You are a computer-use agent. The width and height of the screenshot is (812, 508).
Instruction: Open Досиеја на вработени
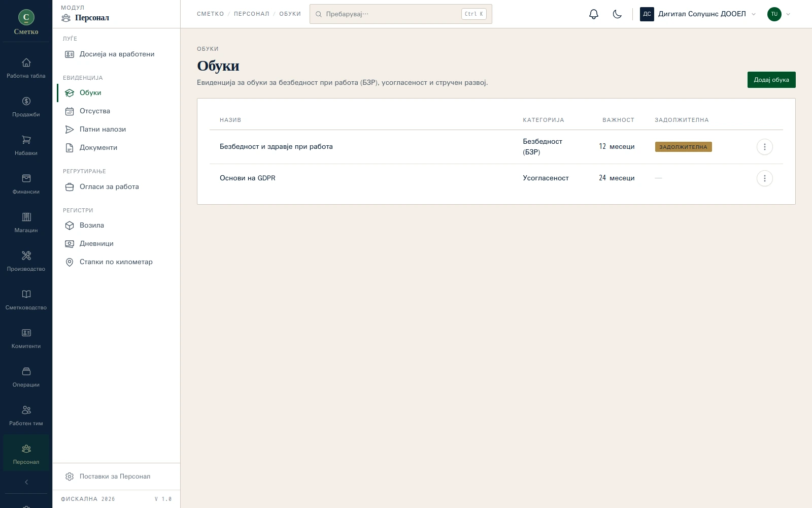tap(116, 54)
